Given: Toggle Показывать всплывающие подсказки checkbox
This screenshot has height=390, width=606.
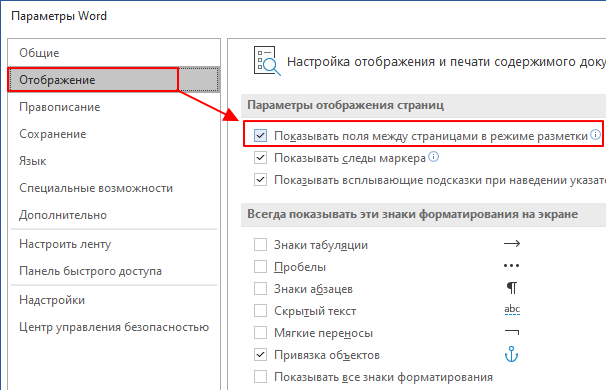Looking at the screenshot, I should tap(260, 180).
